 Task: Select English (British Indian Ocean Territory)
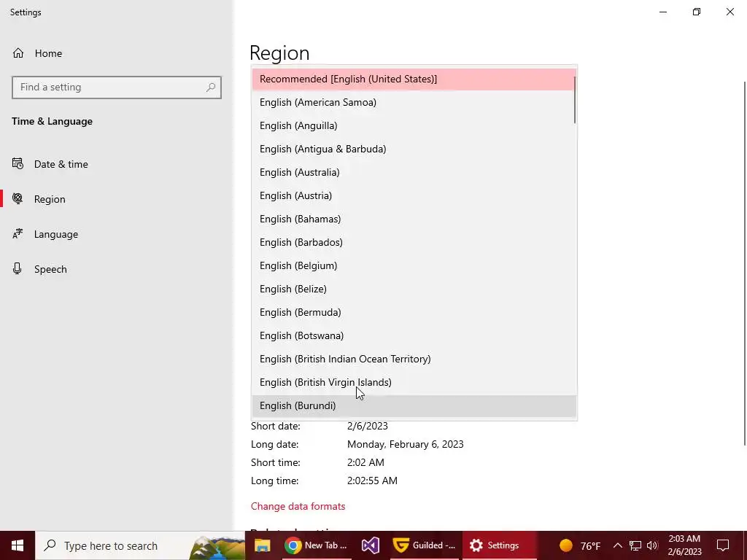(414, 359)
